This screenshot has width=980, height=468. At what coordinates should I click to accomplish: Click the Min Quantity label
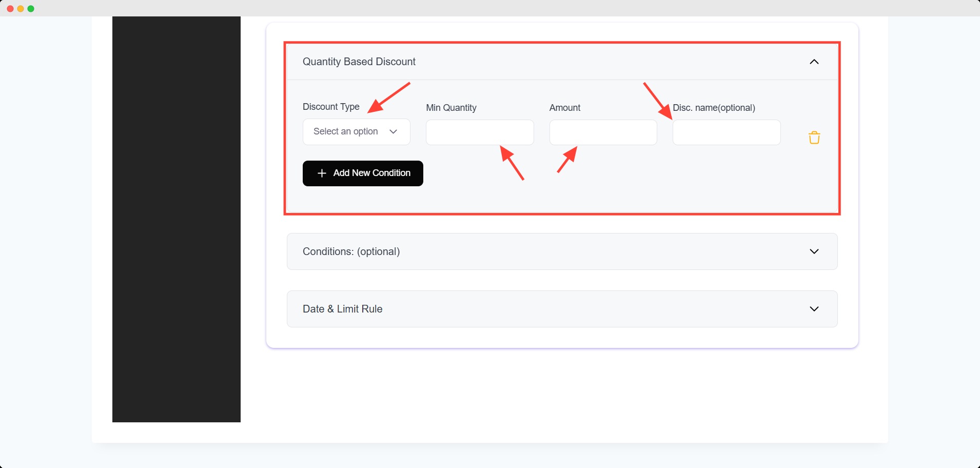click(451, 108)
